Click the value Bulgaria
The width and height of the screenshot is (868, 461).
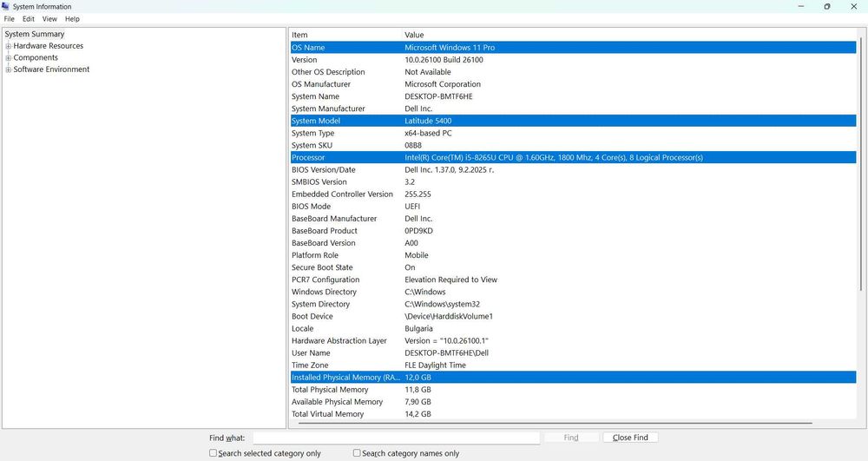pos(418,329)
